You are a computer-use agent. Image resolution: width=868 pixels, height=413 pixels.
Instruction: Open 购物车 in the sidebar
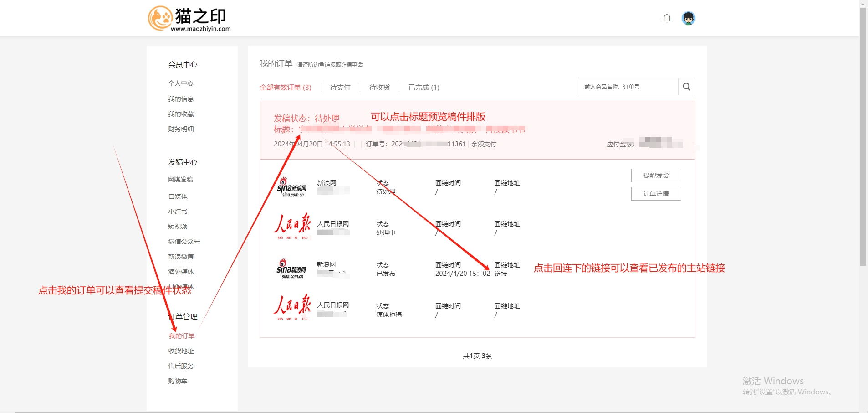point(178,381)
